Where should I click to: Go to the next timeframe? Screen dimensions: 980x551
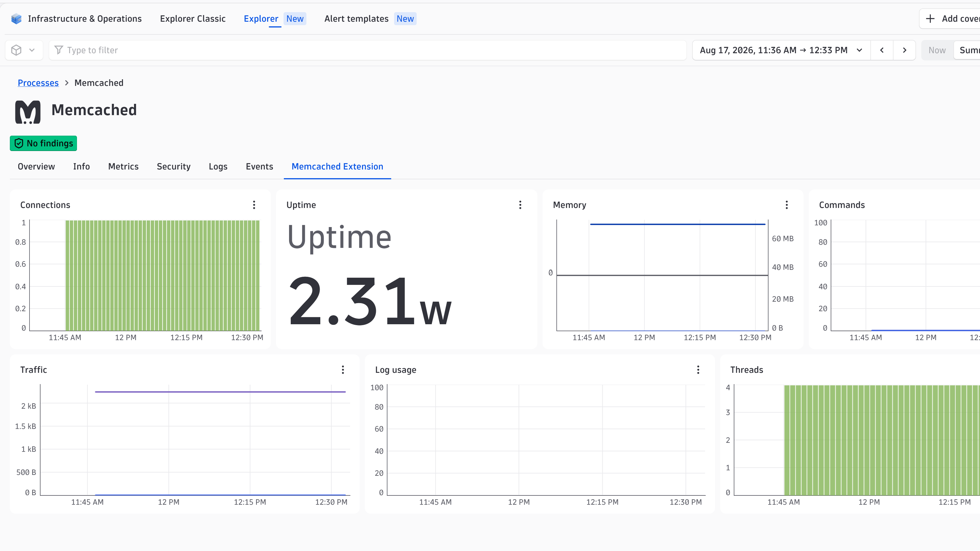[905, 50]
